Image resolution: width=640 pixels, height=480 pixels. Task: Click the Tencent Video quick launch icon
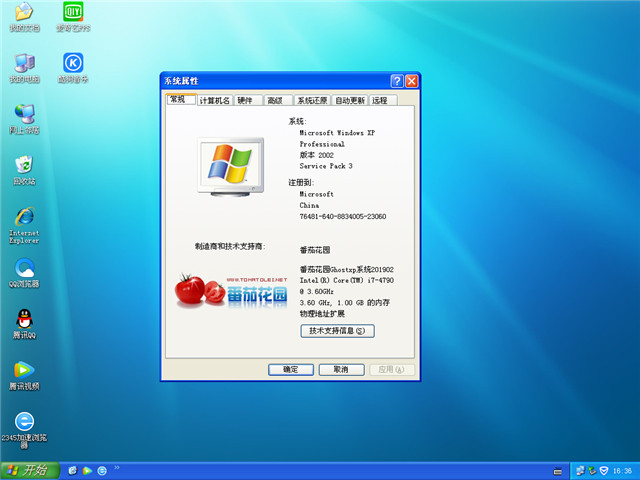[87, 471]
